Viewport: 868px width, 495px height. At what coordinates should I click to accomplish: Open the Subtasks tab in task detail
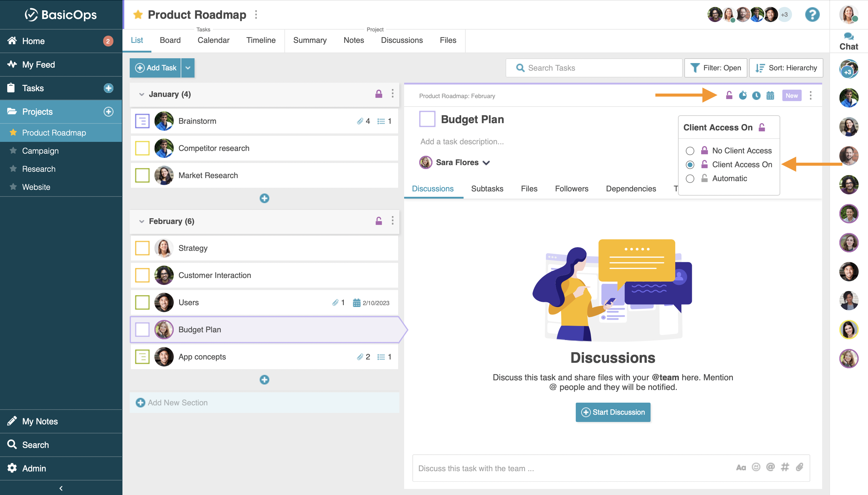point(487,189)
